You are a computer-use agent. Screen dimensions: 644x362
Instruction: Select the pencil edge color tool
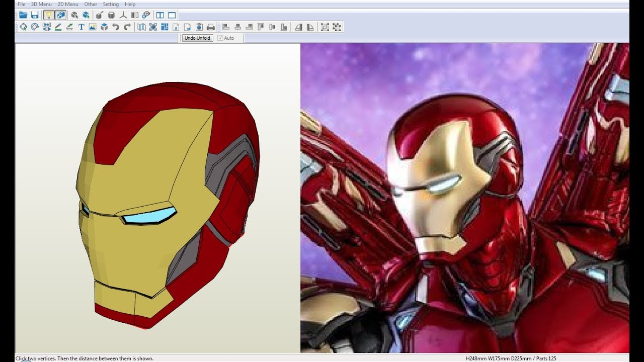[58, 27]
